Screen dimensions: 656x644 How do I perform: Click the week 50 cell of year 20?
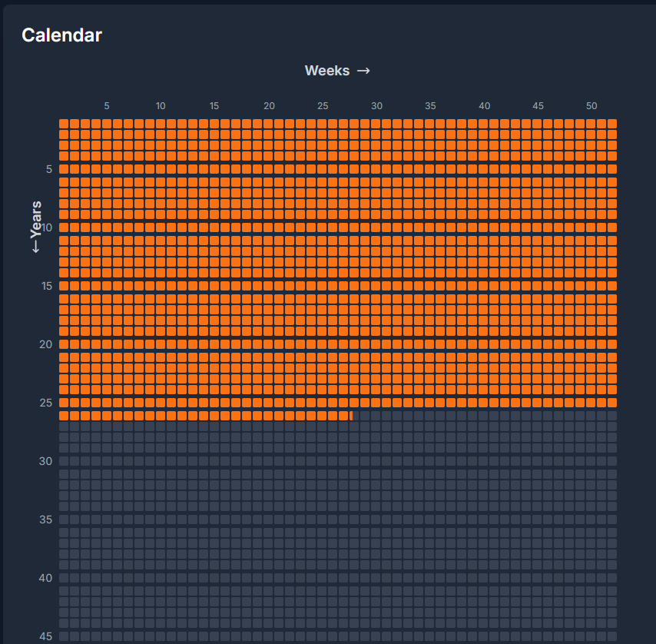point(591,344)
